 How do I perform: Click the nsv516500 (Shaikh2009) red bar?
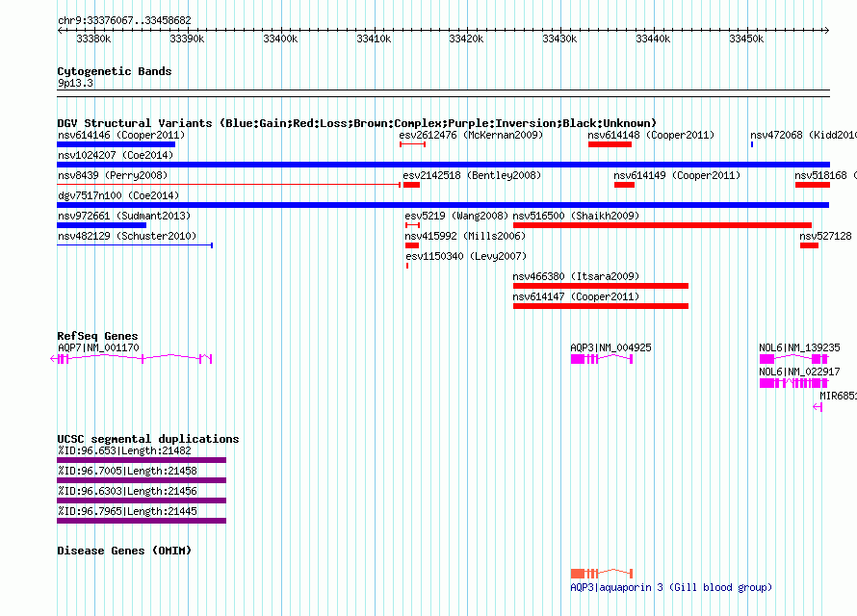click(x=662, y=225)
